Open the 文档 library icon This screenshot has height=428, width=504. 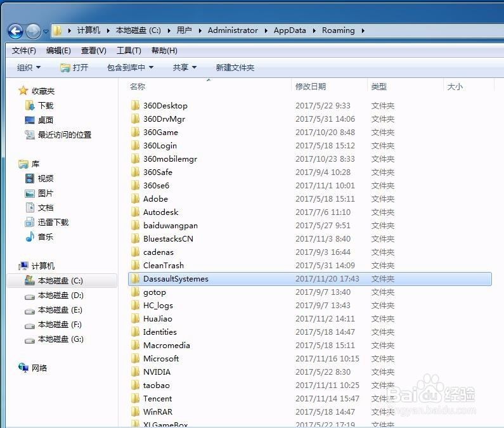pyautogui.click(x=30, y=208)
